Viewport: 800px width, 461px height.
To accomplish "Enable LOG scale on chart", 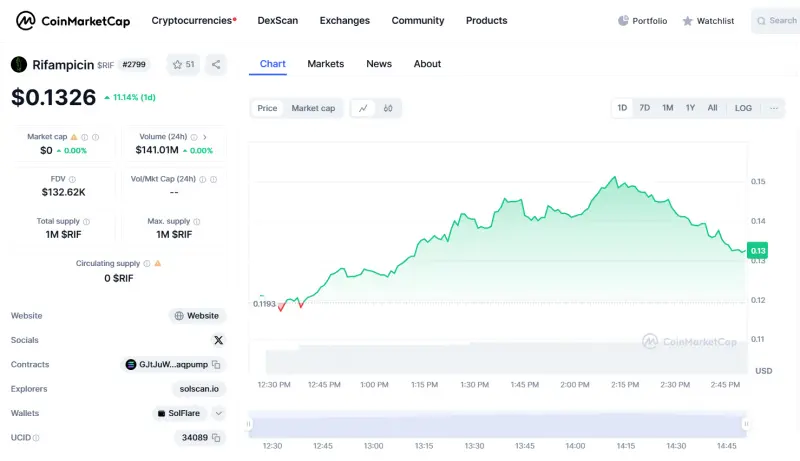I will [x=743, y=108].
